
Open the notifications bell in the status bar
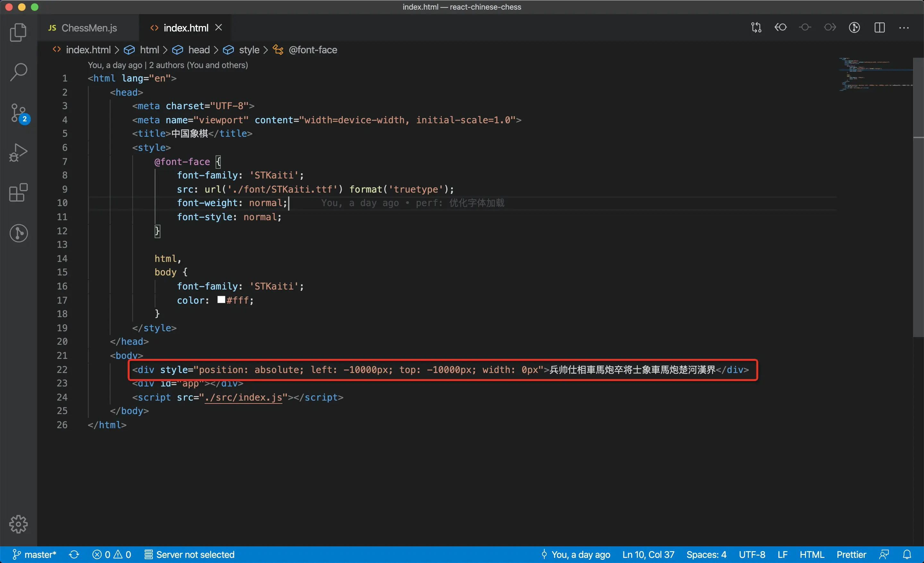coord(907,554)
